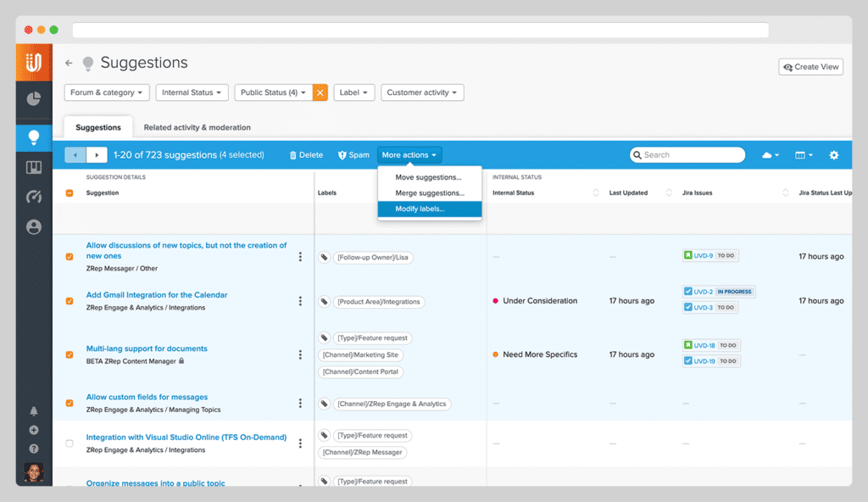
Task: Expand the Label filter dropdown
Action: 353,92
